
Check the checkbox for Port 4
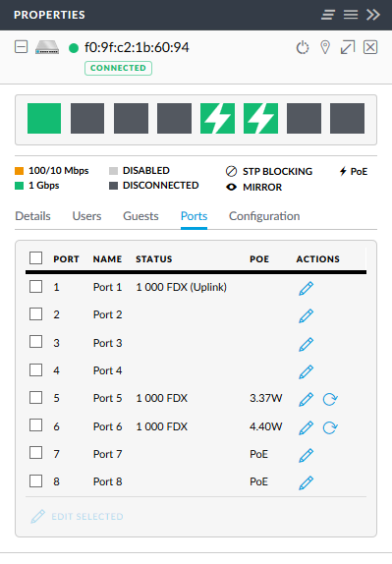click(x=36, y=369)
